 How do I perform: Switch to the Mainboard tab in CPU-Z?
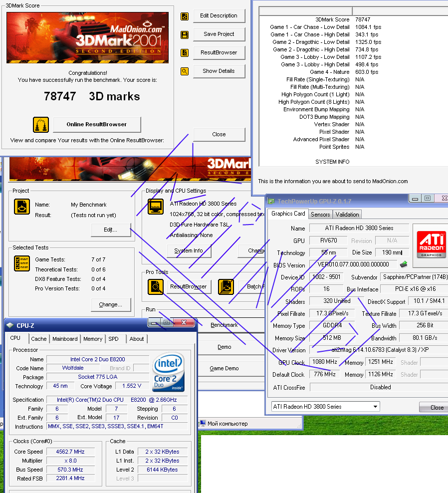click(x=65, y=339)
